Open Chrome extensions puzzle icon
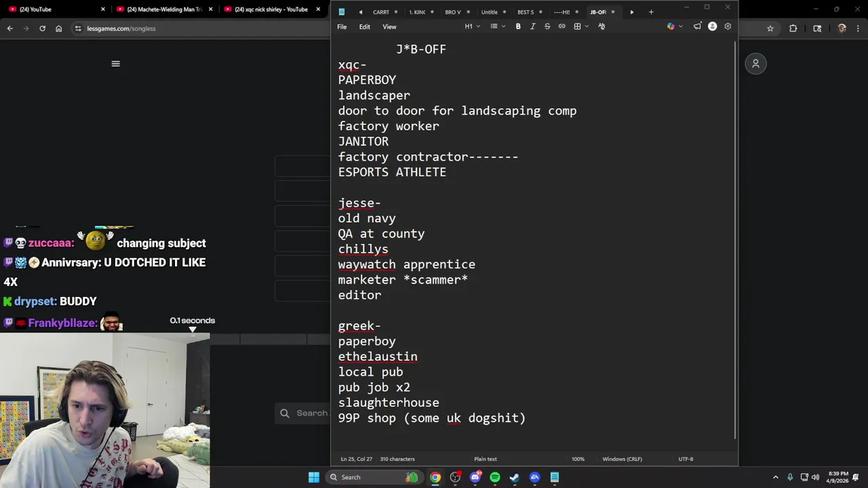 click(x=793, y=28)
